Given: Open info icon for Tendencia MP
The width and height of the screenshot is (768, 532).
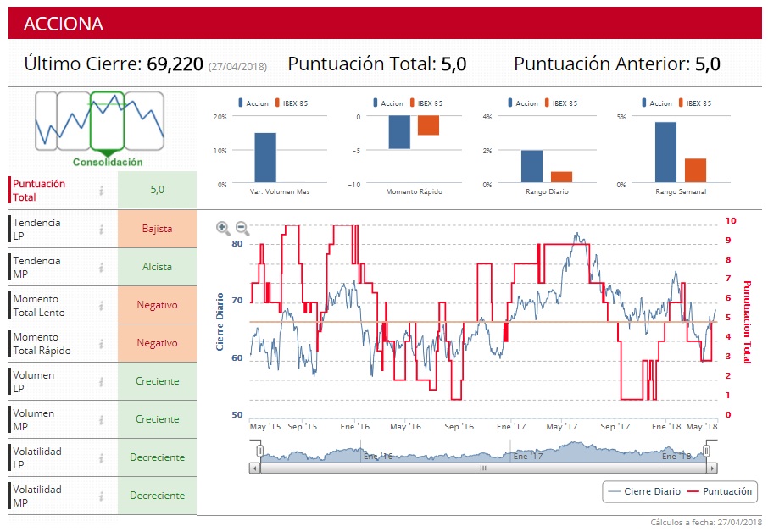Looking at the screenshot, I should [102, 267].
